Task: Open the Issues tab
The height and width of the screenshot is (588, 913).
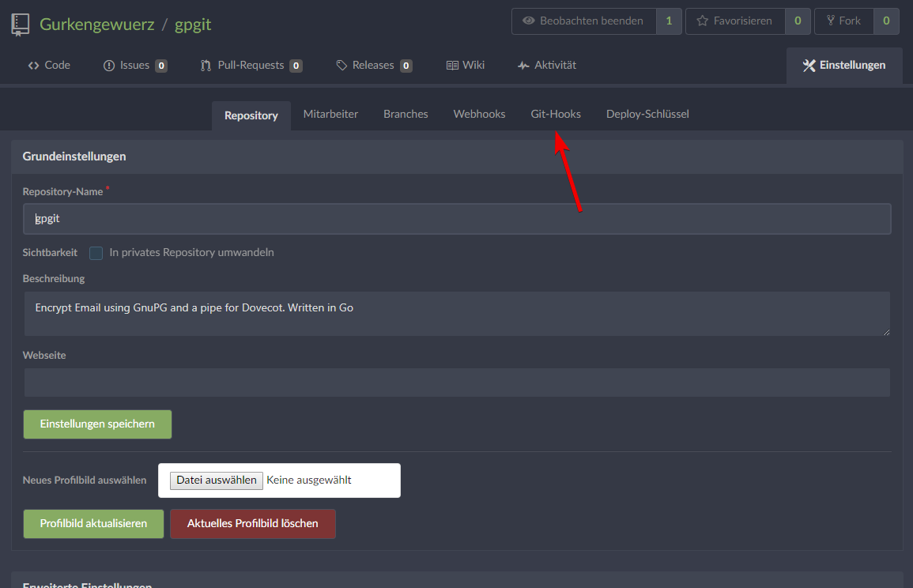Action: (x=134, y=66)
